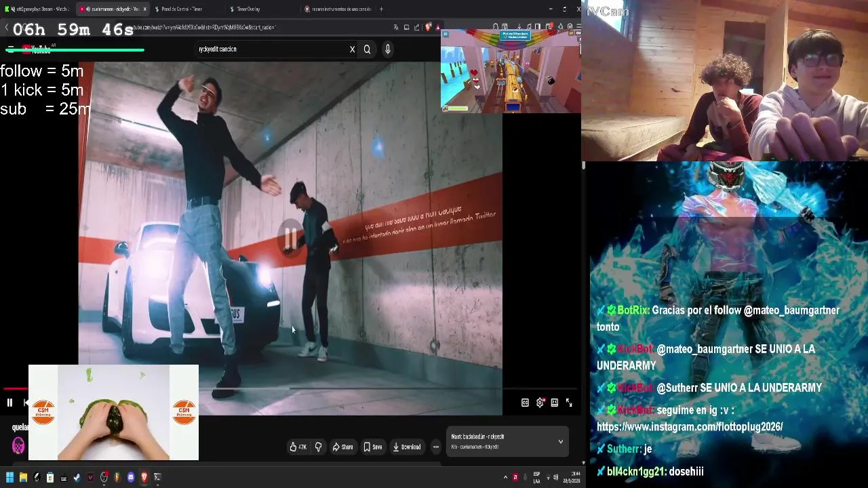Save the video to a playlist
Screen dimensions: 868x488
click(x=373, y=447)
